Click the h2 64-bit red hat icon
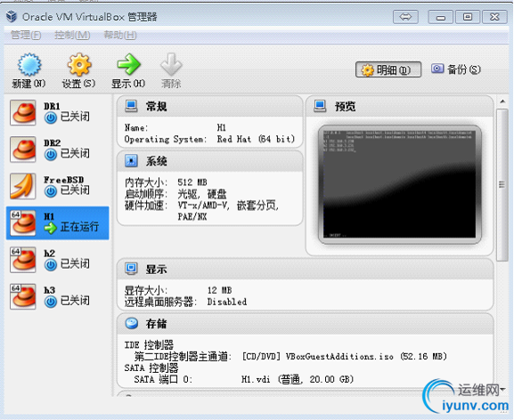Image resolution: width=514 pixels, height=420 pixels. pyautogui.click(x=23, y=260)
